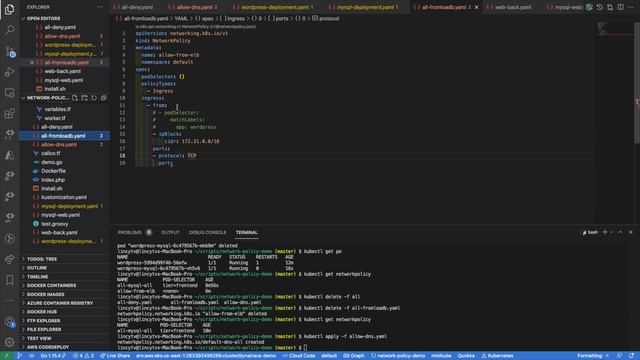Viewport: 640px width, 360px height.
Task: Click the minikube status bar entry
Action: [442, 356]
